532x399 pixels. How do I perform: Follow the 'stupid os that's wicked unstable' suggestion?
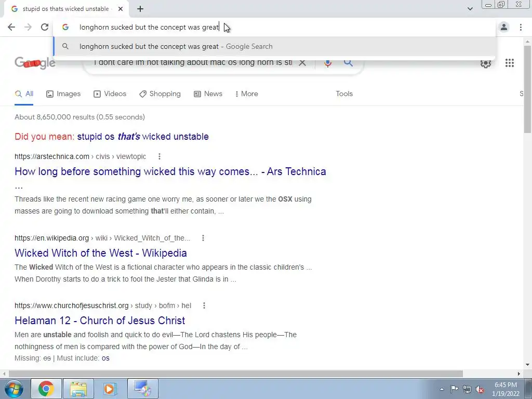tap(143, 137)
